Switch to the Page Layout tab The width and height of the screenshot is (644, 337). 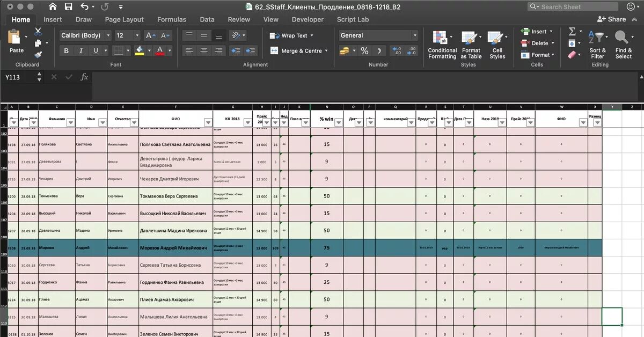tap(125, 19)
